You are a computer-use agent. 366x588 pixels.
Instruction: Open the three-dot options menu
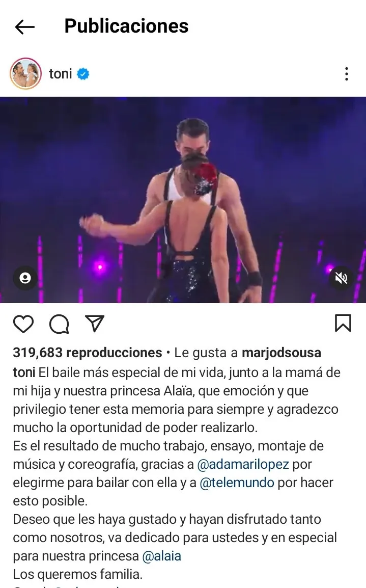pyautogui.click(x=347, y=74)
